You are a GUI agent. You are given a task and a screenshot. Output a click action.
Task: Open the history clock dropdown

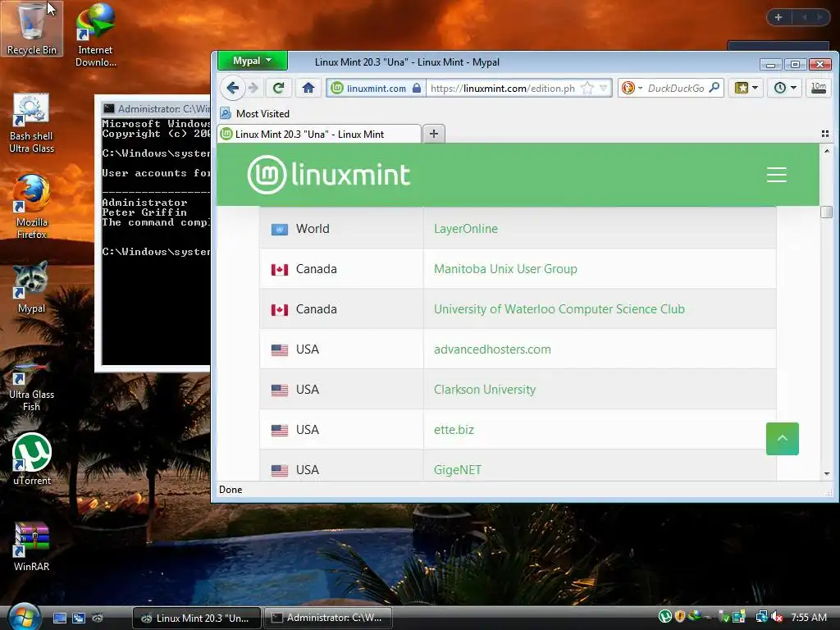[785, 88]
